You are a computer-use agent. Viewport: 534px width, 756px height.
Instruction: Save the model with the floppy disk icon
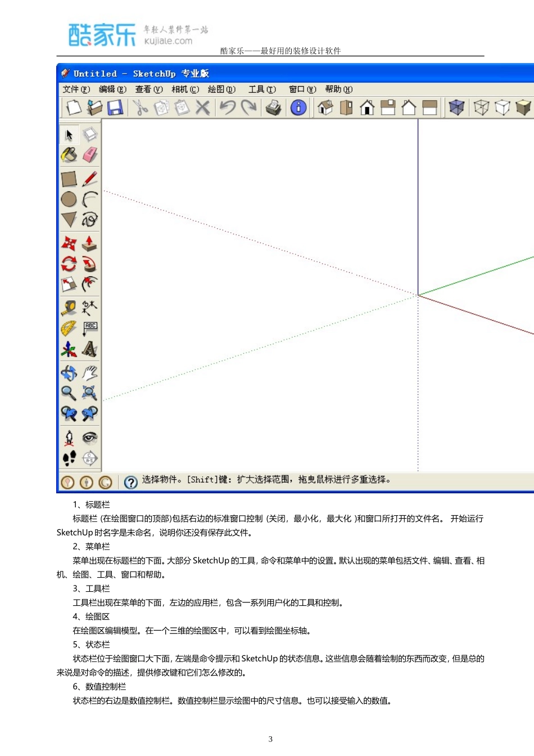(x=115, y=107)
